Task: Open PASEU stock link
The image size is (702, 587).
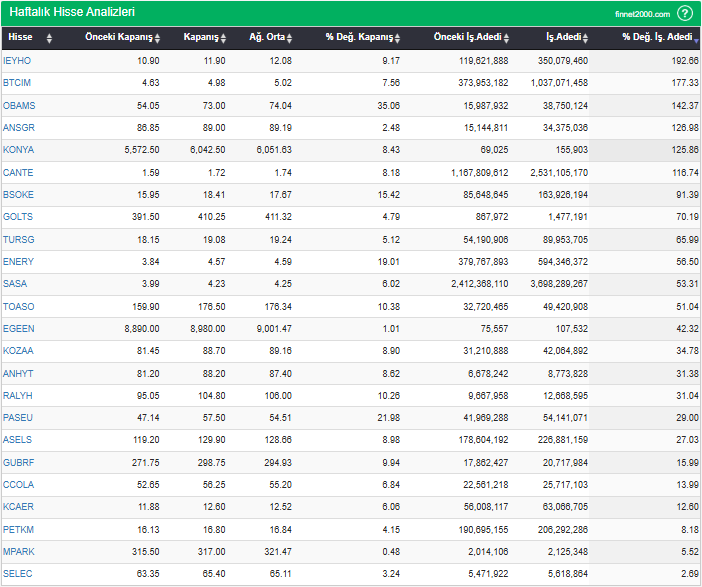Action: [x=17, y=418]
